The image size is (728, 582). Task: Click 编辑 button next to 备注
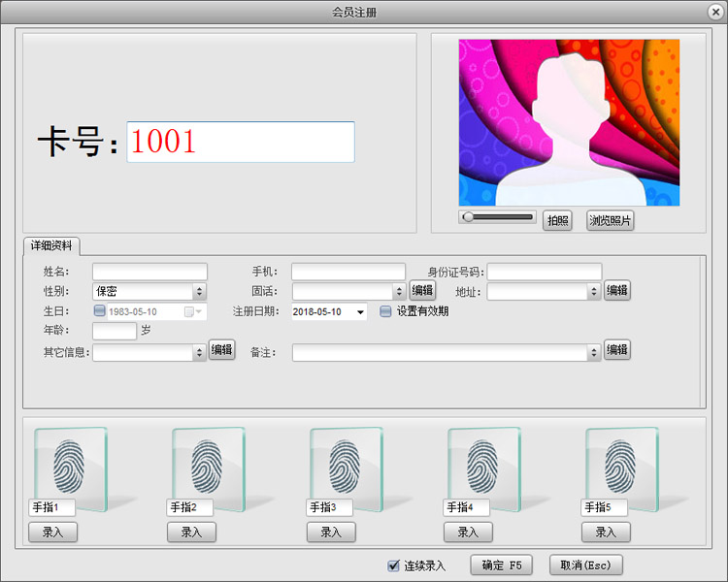(616, 349)
